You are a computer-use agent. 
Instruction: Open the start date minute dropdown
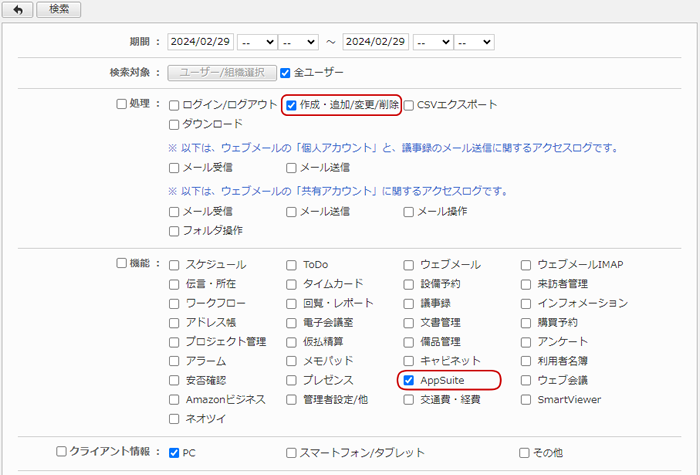coord(298,42)
